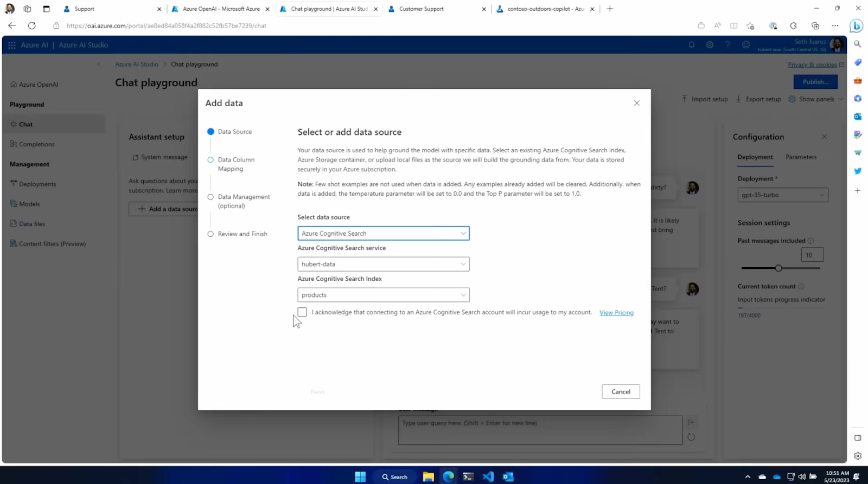Select the Data Column Mapping step
Image resolution: width=868 pixels, height=484 pixels.
[x=231, y=164]
